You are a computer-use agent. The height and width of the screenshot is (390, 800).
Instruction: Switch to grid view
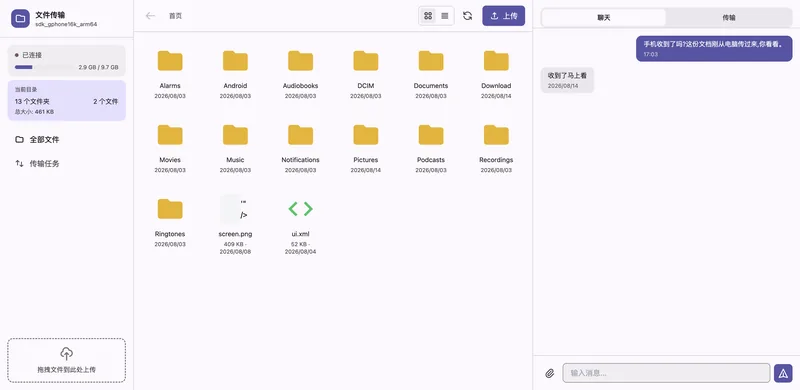428,16
